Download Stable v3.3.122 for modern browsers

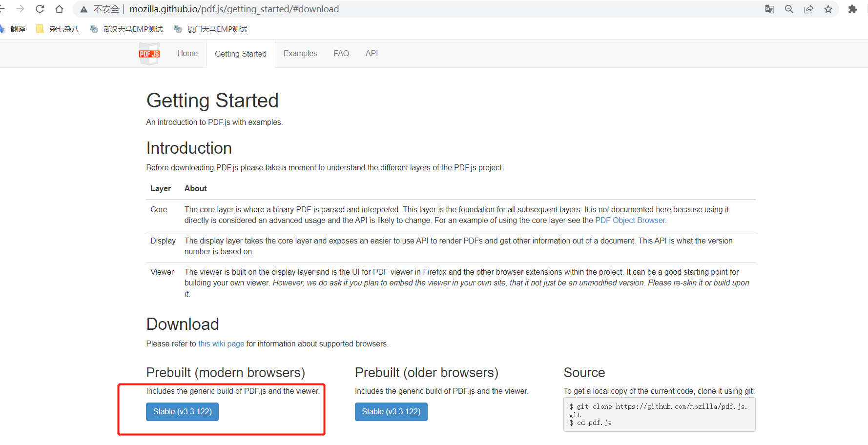pos(182,411)
